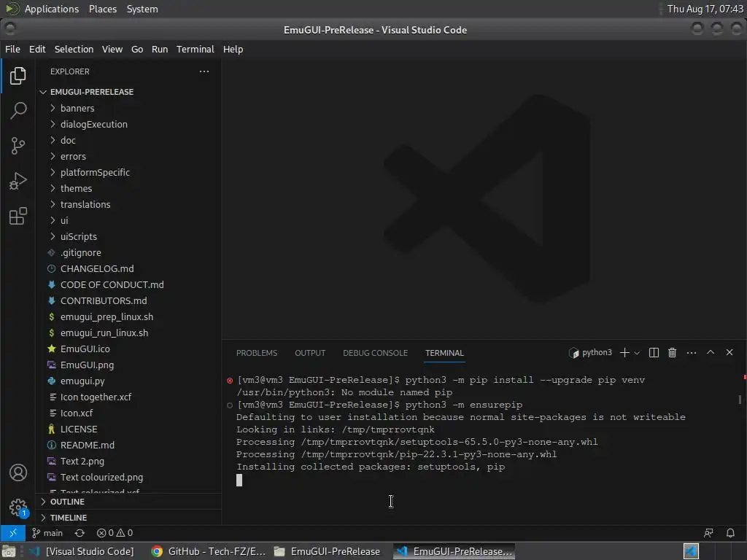This screenshot has width=747, height=560.
Task: Open the Run menu
Action: [160, 49]
